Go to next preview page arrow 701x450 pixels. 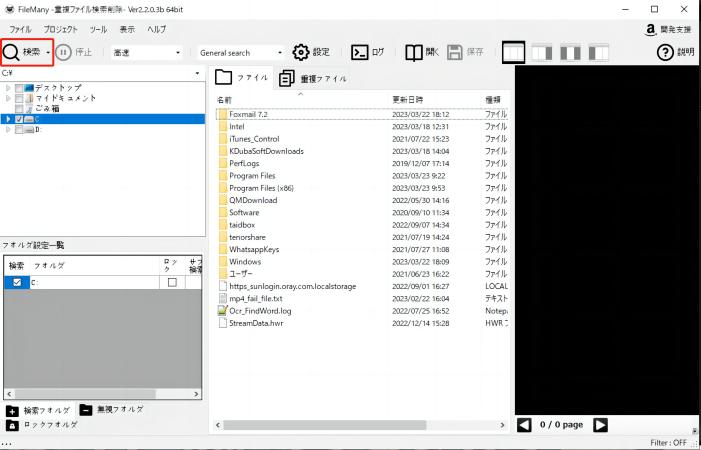[x=600, y=425]
